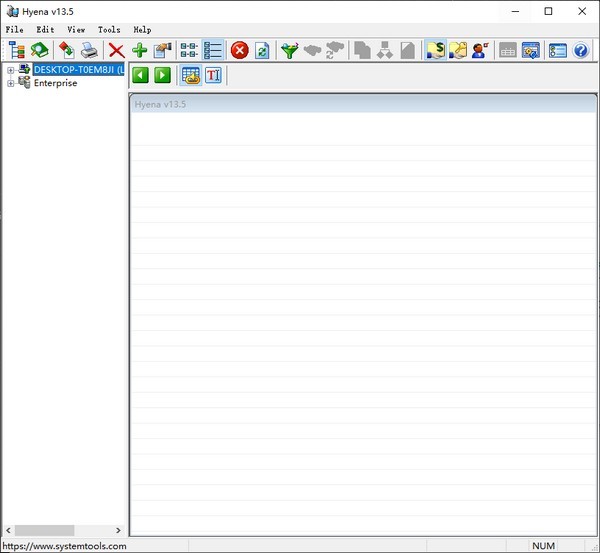This screenshot has height=553, width=600.
Task: Click the green book with magnifier icon
Action: coord(39,50)
